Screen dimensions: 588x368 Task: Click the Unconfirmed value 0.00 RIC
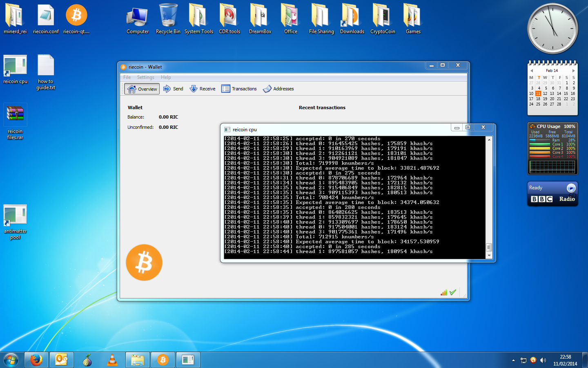168,127
